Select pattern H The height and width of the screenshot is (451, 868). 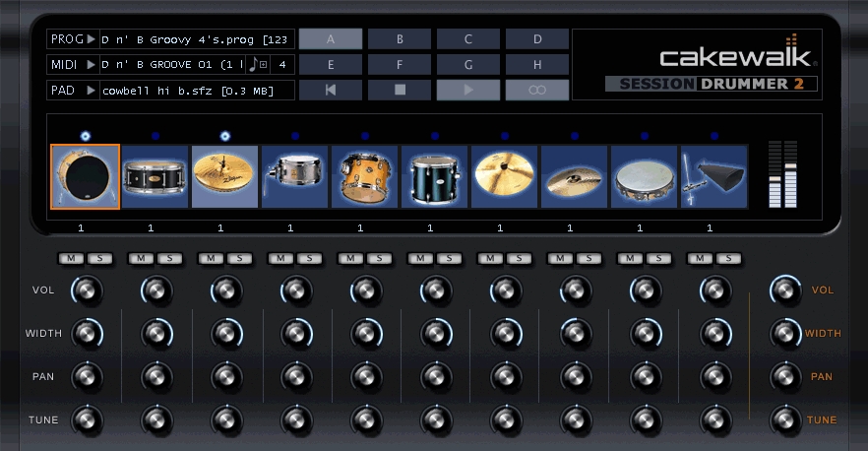point(537,64)
